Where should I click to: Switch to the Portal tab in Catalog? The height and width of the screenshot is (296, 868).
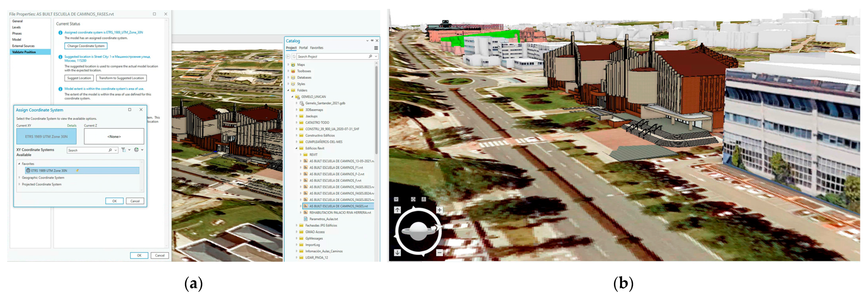coord(303,48)
